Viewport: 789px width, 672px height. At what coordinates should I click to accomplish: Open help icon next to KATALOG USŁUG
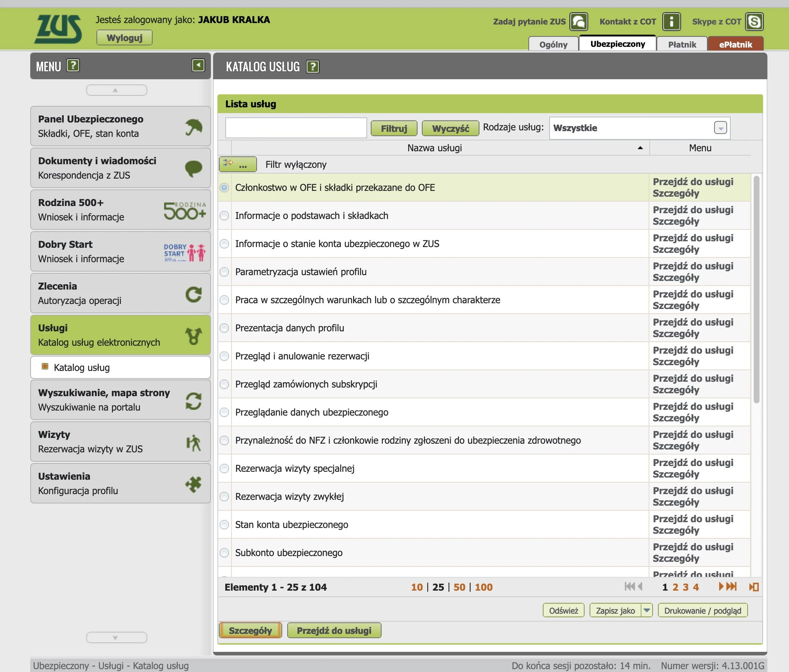pyautogui.click(x=313, y=67)
